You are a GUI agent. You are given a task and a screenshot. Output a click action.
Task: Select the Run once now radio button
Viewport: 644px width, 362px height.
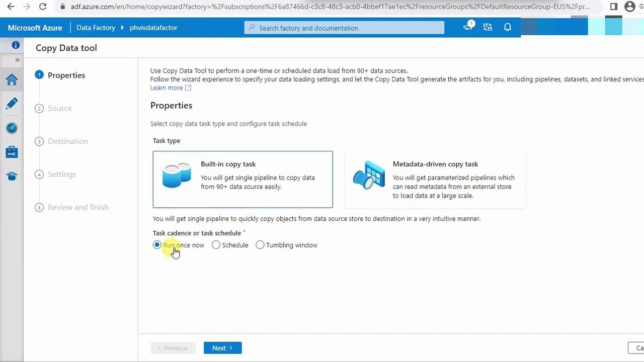[157, 245]
